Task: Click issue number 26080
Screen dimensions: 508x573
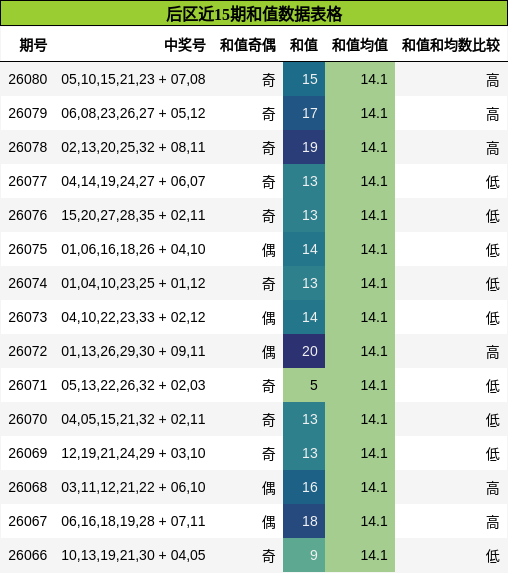Action: point(28,79)
